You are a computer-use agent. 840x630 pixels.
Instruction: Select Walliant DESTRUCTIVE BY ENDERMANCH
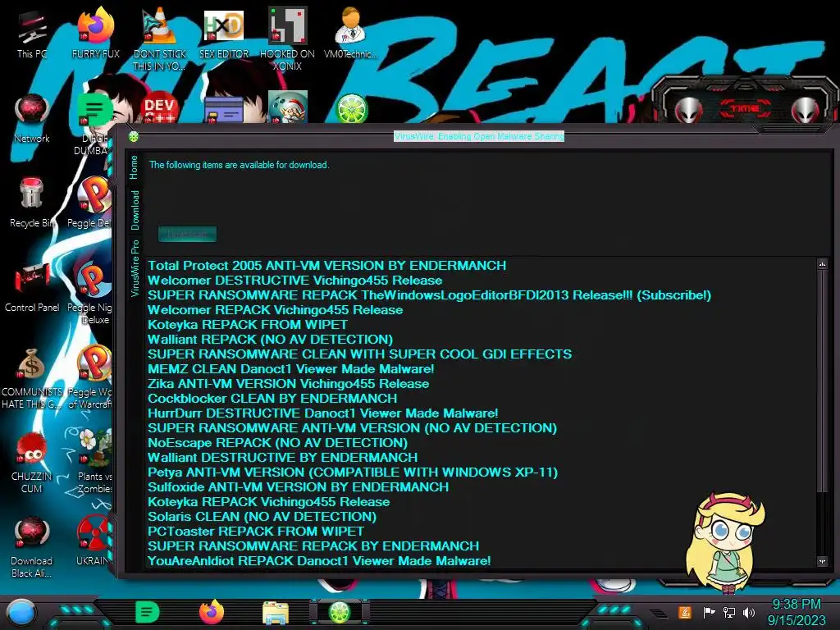tap(282, 458)
